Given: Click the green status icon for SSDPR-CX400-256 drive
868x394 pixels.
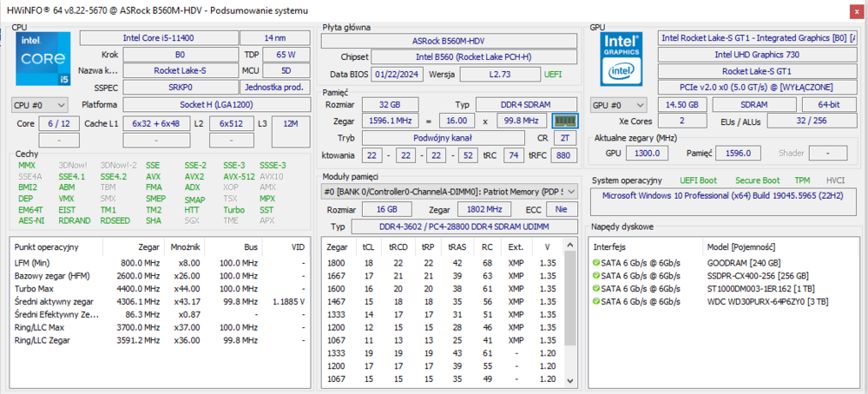Looking at the screenshot, I should click(596, 276).
